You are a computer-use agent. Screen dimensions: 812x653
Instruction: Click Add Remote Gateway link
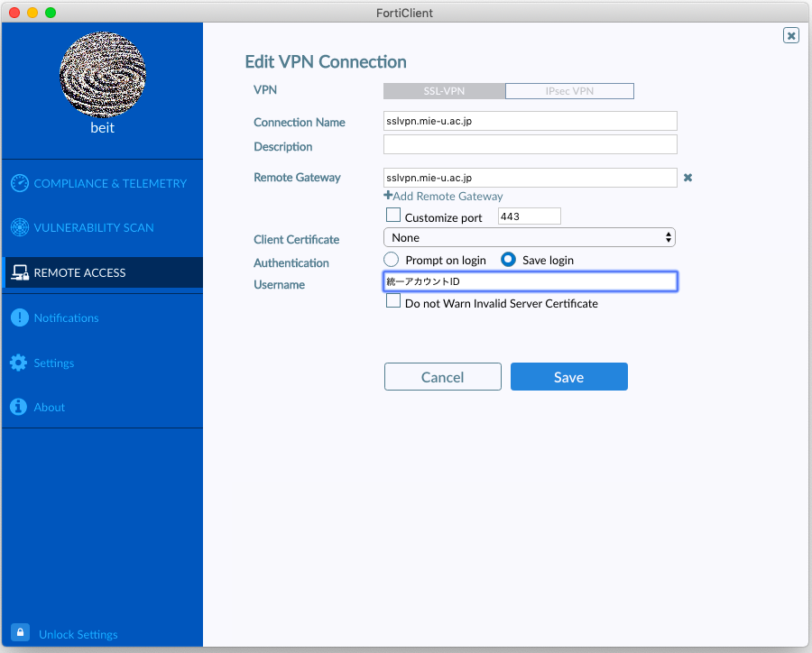click(443, 196)
